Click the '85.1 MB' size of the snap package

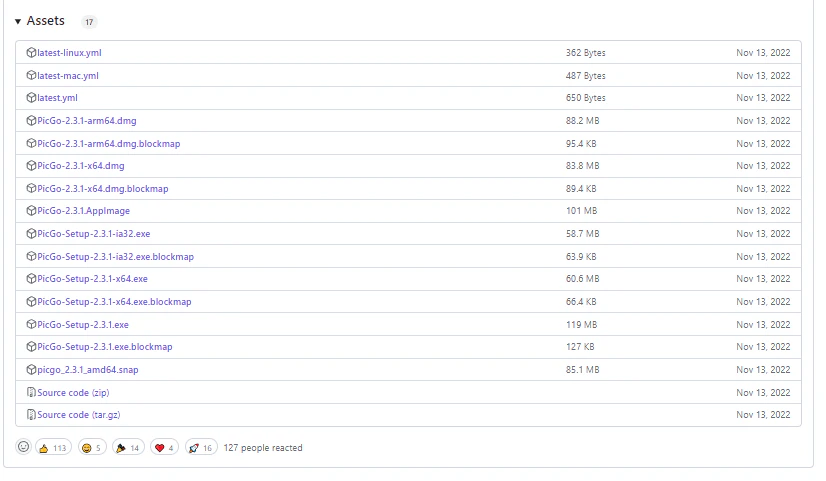coord(583,370)
